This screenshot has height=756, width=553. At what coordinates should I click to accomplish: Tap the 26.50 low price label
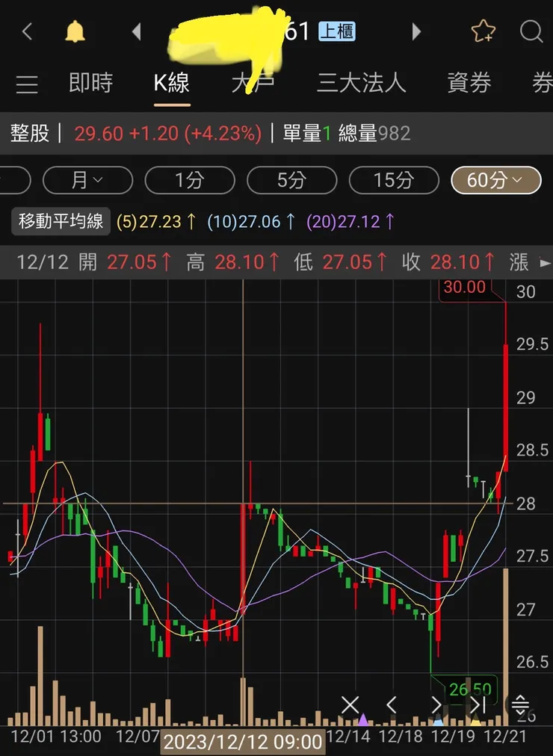point(470,690)
